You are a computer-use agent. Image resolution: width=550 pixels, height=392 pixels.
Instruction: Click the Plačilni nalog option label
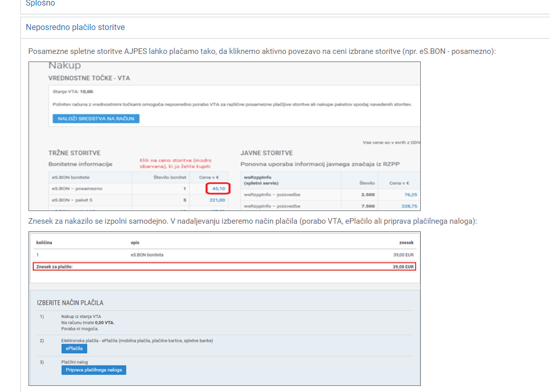74,362
